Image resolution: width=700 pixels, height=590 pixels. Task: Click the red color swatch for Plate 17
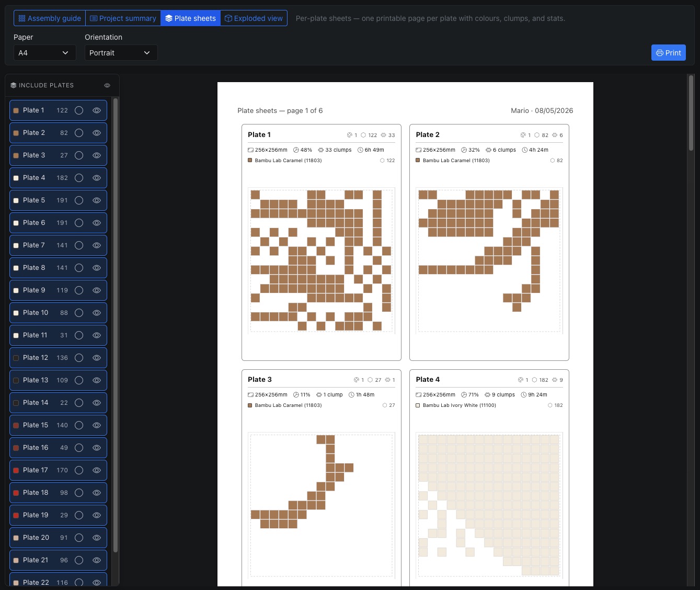[16, 470]
